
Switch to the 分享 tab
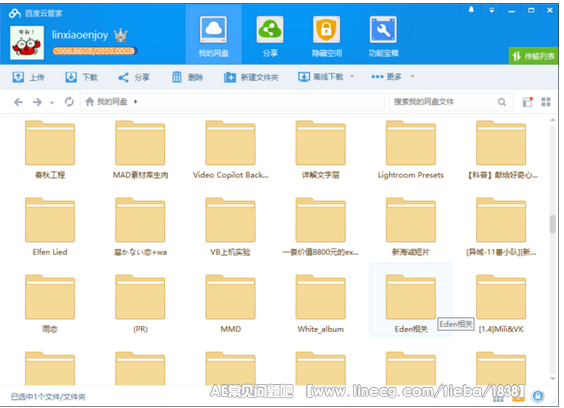[270, 36]
